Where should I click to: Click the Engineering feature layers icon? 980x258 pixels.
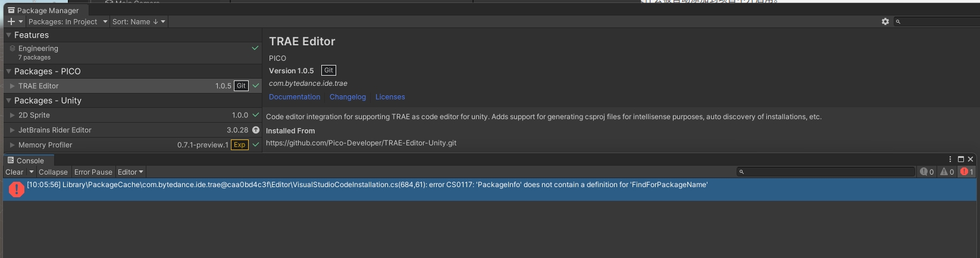click(x=12, y=49)
